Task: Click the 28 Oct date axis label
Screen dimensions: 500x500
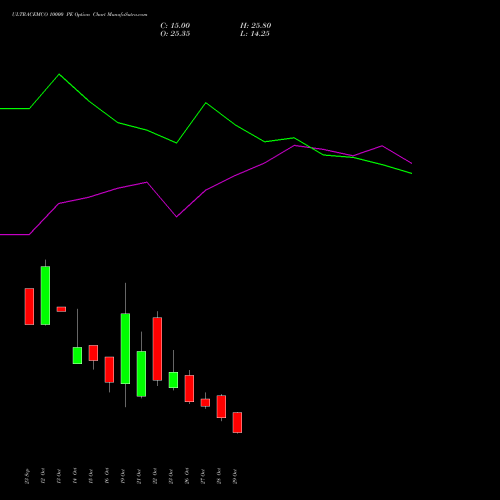Action: pos(219,476)
